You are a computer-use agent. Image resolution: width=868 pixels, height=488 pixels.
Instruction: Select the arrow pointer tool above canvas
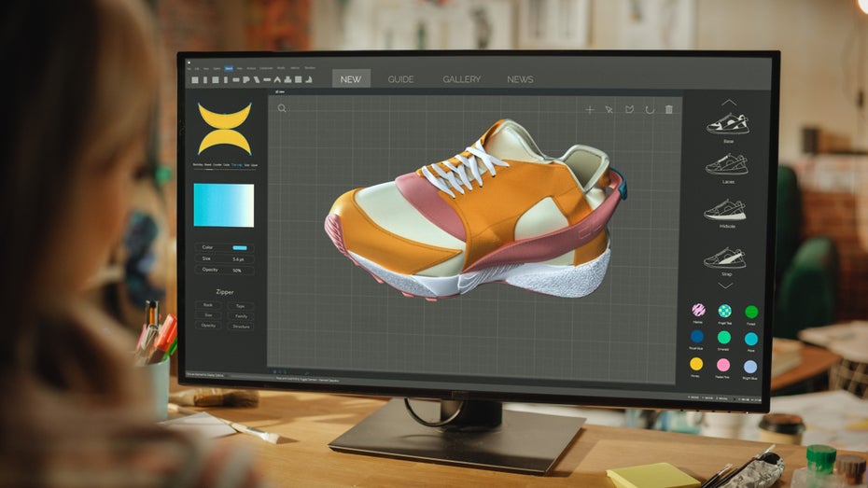click(609, 109)
